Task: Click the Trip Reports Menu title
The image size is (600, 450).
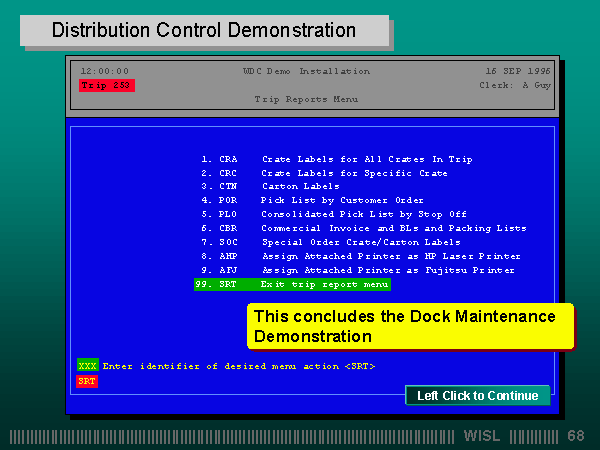Action: (306, 99)
